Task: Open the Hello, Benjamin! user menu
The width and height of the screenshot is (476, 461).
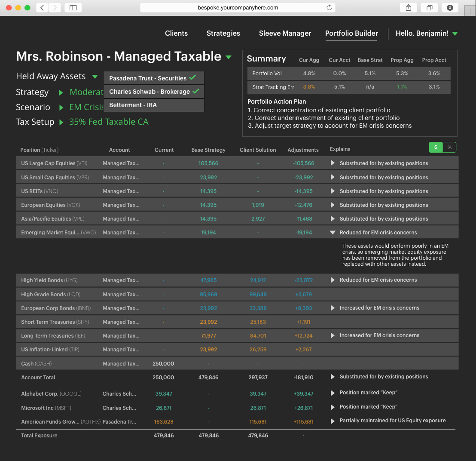Action: (x=427, y=34)
